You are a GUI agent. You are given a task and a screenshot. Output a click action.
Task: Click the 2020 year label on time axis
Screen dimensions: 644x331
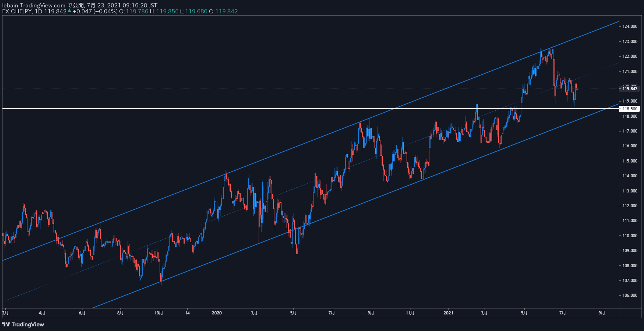pyautogui.click(x=217, y=313)
